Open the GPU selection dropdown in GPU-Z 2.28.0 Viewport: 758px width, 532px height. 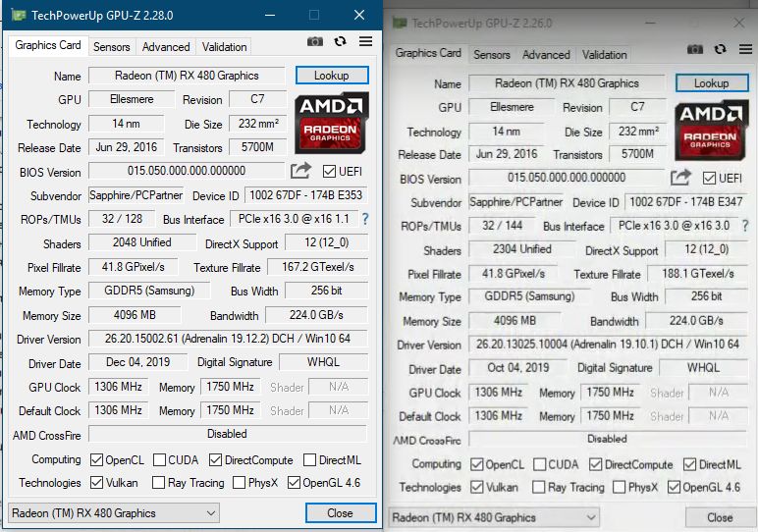click(114, 512)
